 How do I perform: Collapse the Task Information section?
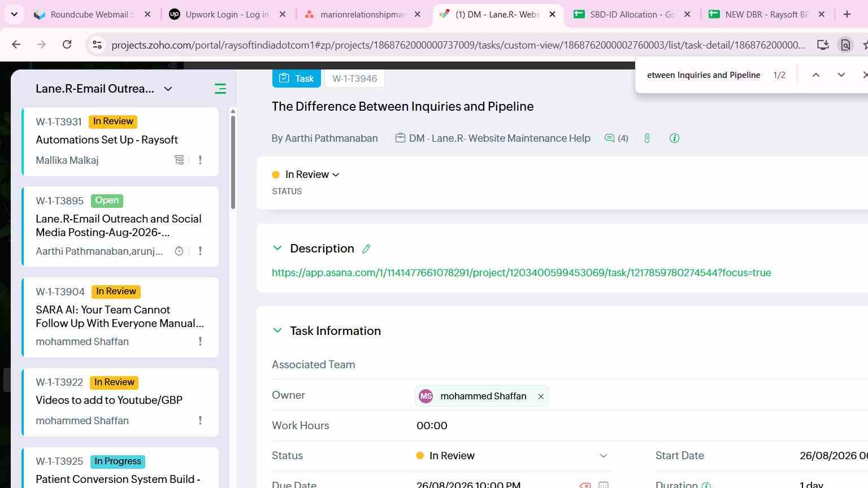point(277,331)
